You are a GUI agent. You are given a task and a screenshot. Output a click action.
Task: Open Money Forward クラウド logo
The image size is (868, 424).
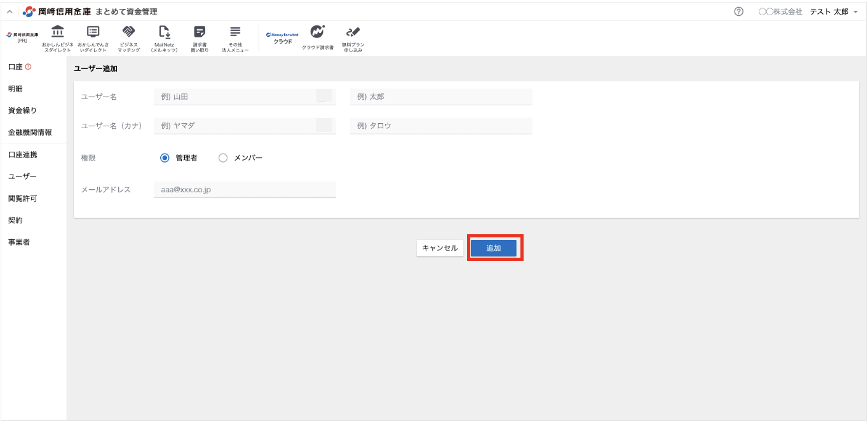point(282,38)
